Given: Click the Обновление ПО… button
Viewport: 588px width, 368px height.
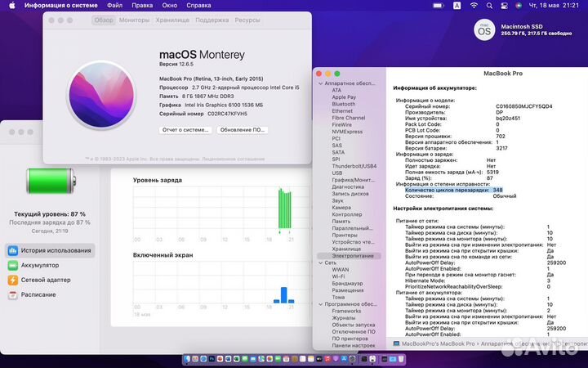Looking at the screenshot, I should point(243,129).
